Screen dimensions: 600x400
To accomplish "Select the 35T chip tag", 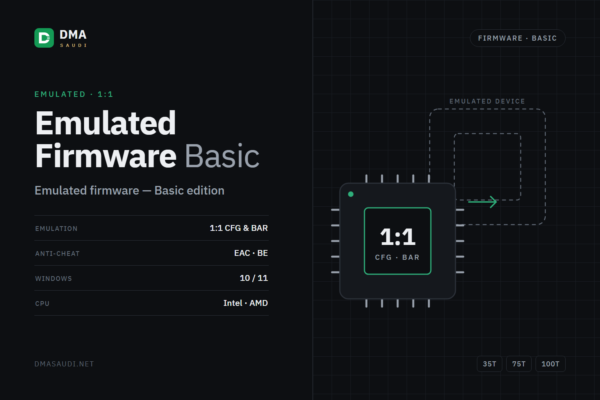I will [x=489, y=364].
